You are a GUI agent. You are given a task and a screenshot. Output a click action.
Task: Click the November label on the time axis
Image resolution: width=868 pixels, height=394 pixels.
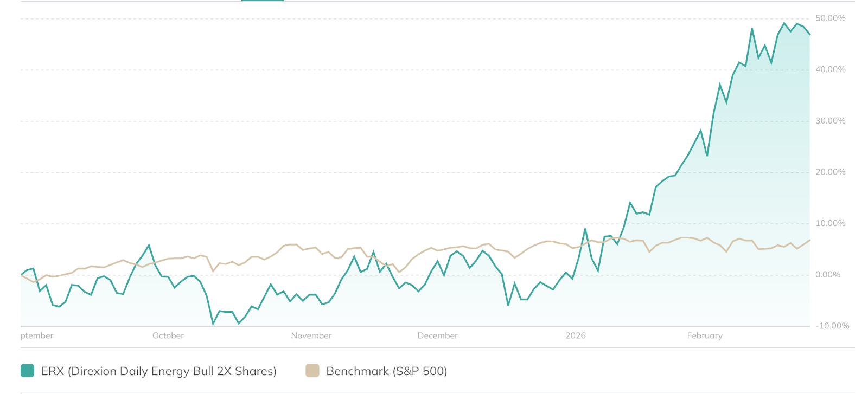tap(311, 335)
